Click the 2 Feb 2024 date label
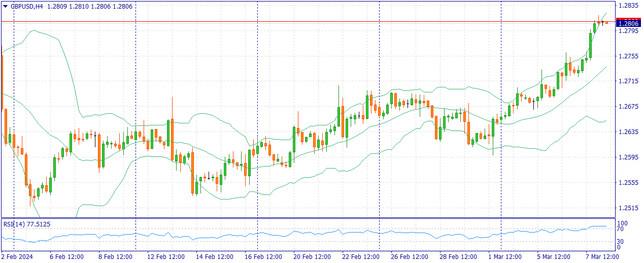 pos(18,257)
